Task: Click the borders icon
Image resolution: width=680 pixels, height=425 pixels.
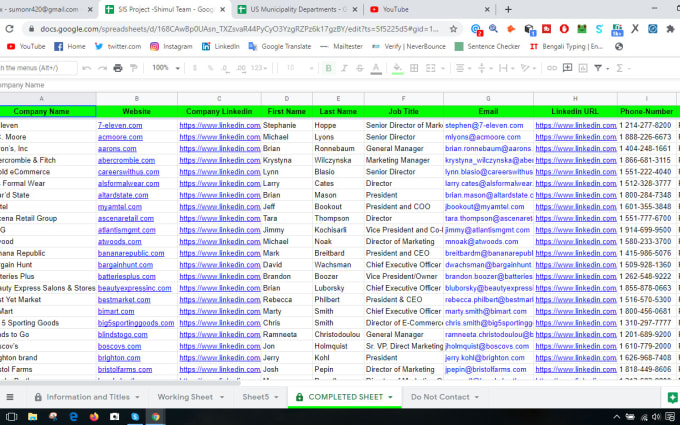Action: tap(414, 68)
